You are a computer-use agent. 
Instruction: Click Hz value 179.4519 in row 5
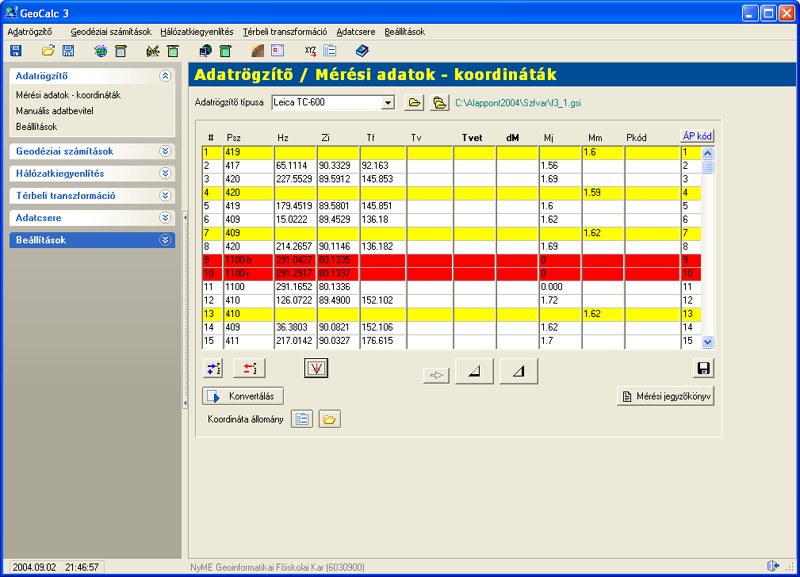295,206
